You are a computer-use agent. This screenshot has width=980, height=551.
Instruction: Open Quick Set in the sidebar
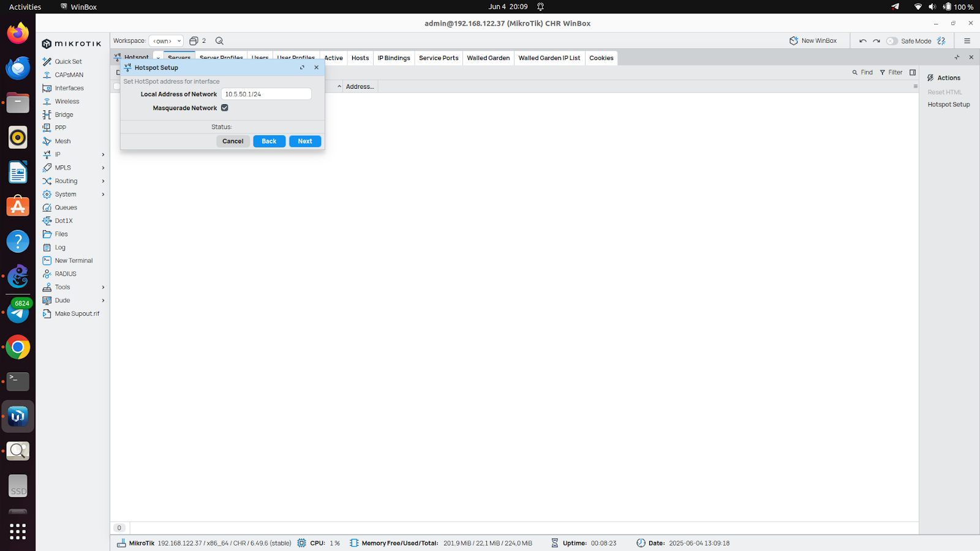click(x=67, y=61)
